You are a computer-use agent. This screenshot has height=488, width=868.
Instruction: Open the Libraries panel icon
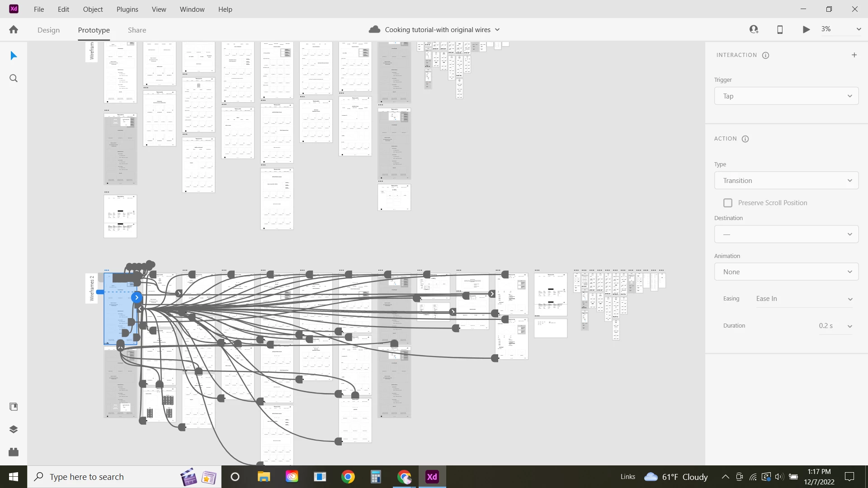(x=14, y=407)
